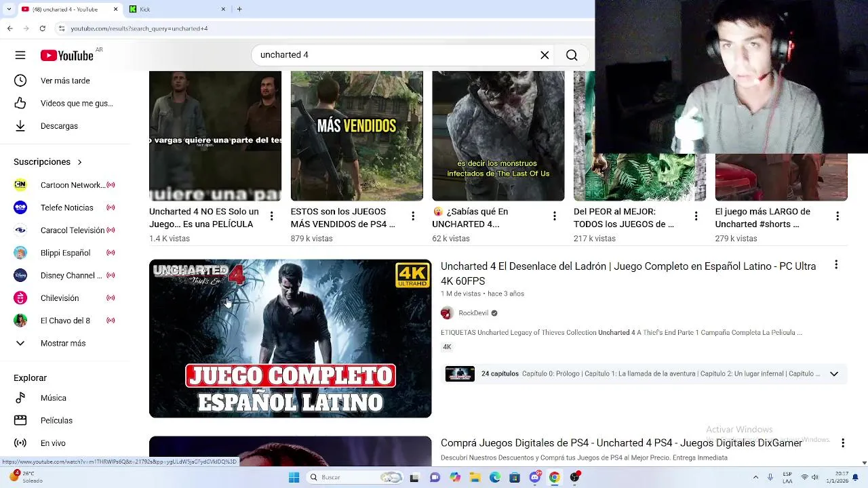The image size is (868, 488).
Task: Click the thumbs-up icon beside Videos que me gustan
Action: coord(20,103)
